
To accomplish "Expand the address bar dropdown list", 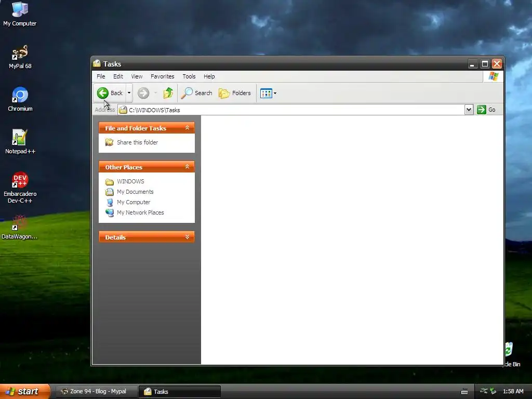I will coord(469,110).
